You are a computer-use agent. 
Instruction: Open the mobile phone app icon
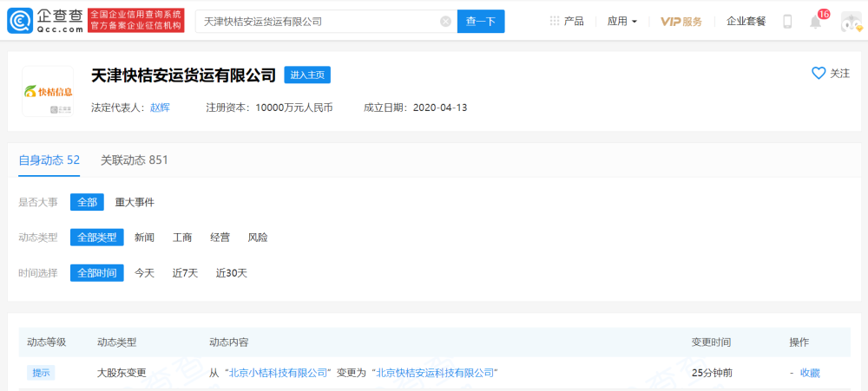pyautogui.click(x=787, y=22)
